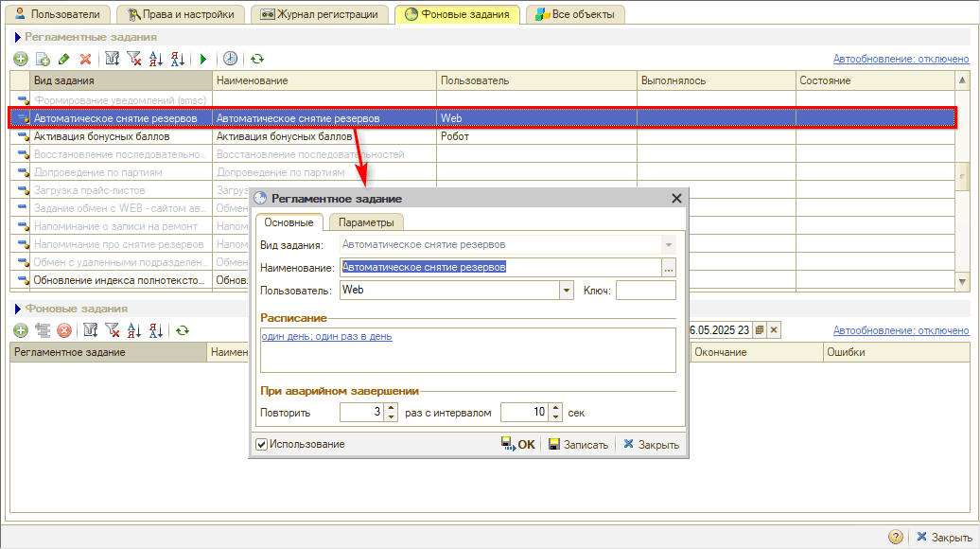Open filter settings in background jobs toolbar
Viewport: 980px width, 549px height.
click(91, 330)
